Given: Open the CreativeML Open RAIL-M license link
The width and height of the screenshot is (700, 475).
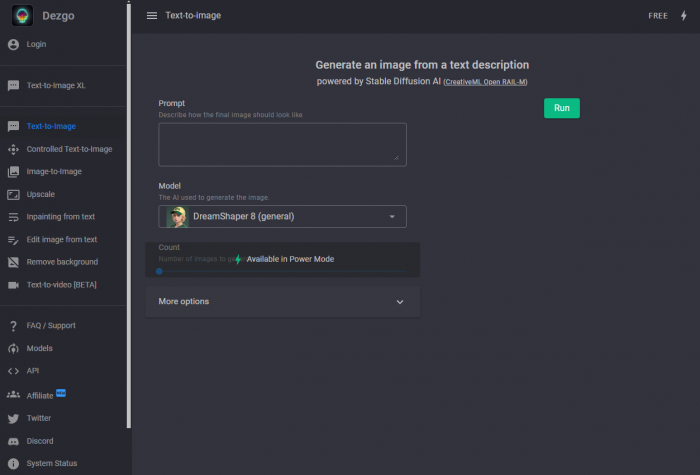Looking at the screenshot, I should 485,82.
